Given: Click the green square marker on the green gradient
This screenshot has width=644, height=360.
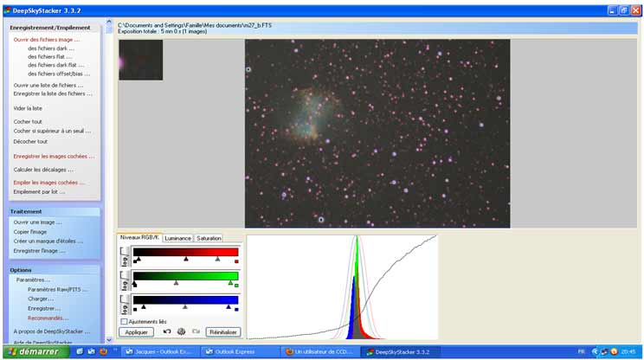Looking at the screenshot, I should tap(236, 286).
